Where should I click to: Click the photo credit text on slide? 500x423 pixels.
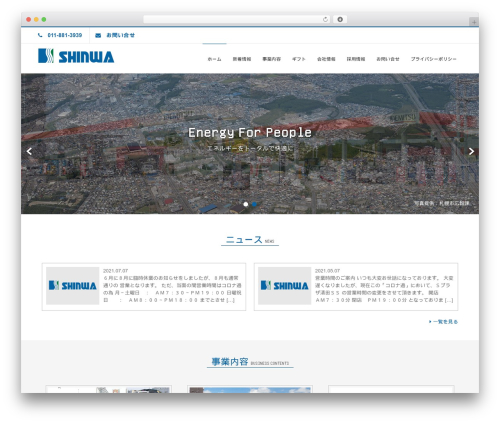click(442, 203)
